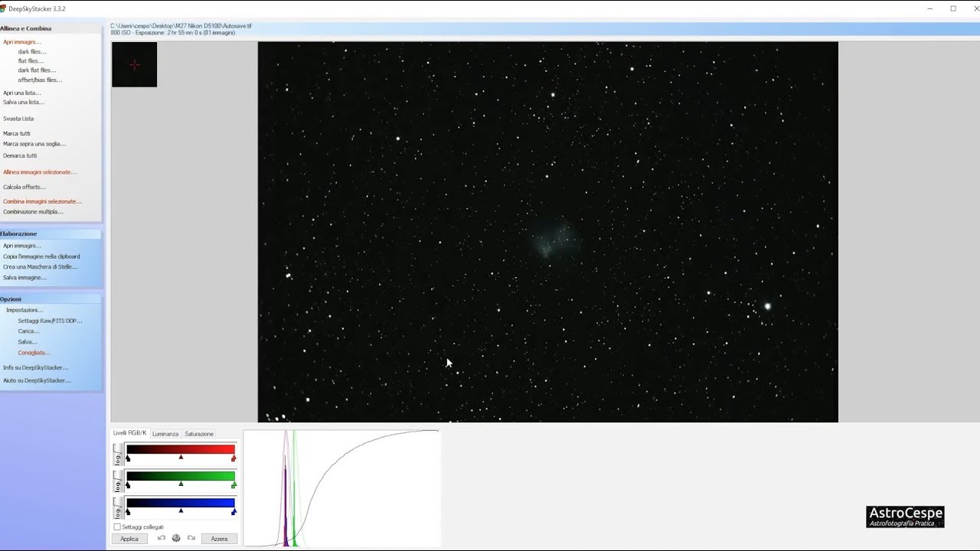Click the 800 ISO exposure info text
Image resolution: width=980 pixels, height=551 pixels.
(x=172, y=33)
